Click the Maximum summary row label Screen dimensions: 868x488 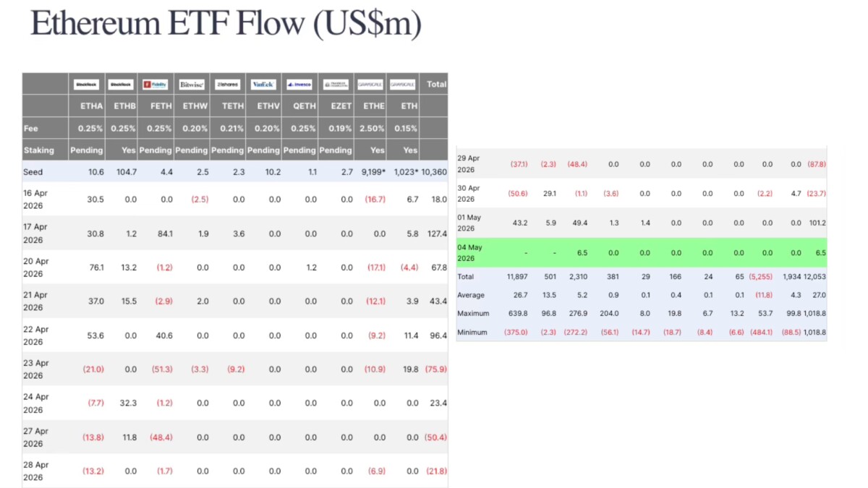[473, 314]
